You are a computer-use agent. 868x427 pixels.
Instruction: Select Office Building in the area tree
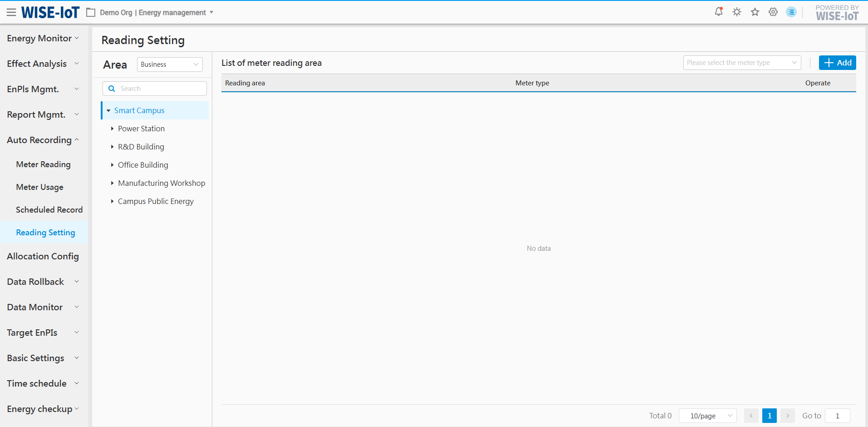click(143, 165)
